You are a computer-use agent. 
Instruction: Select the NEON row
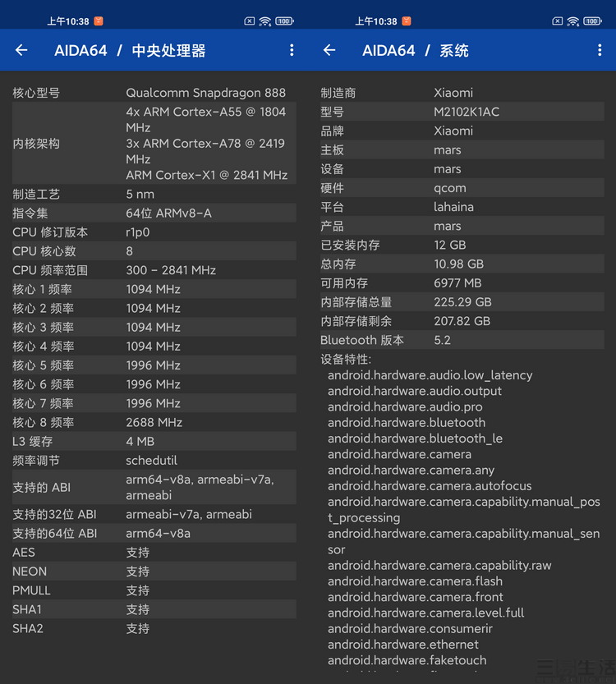point(154,571)
